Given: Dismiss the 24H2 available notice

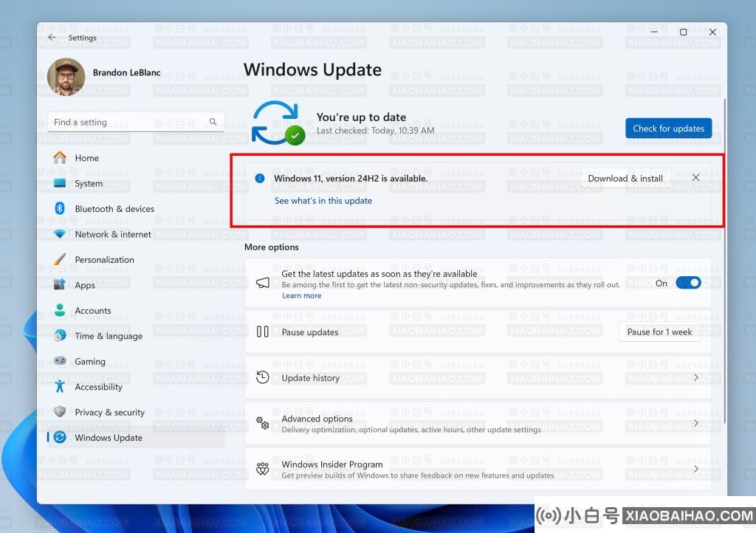Looking at the screenshot, I should (695, 177).
